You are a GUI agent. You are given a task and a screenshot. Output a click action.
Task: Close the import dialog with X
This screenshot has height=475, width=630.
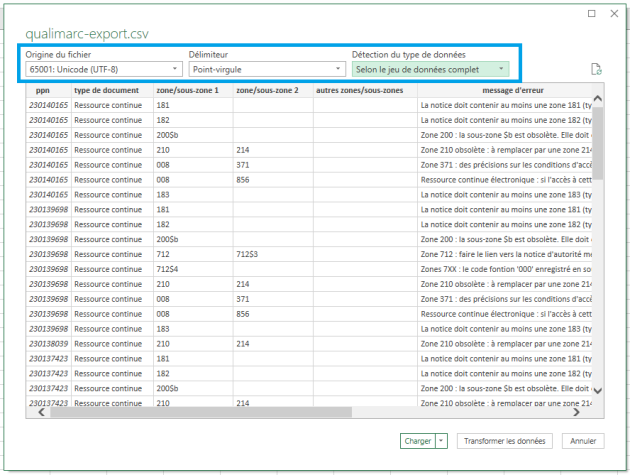(x=614, y=14)
